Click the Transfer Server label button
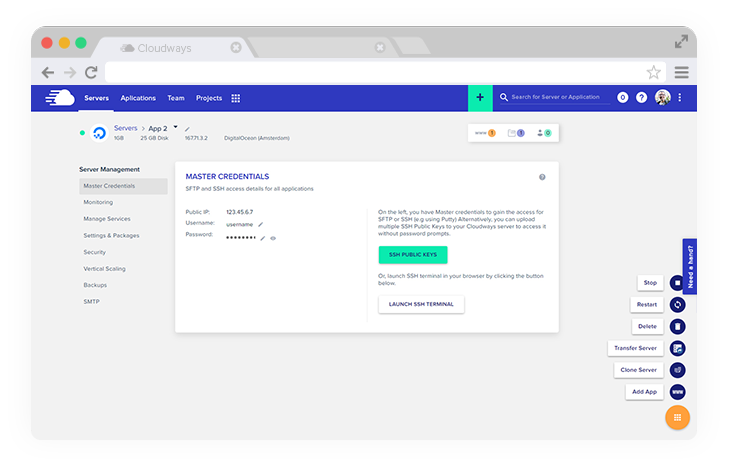729x459 pixels. pyautogui.click(x=636, y=348)
